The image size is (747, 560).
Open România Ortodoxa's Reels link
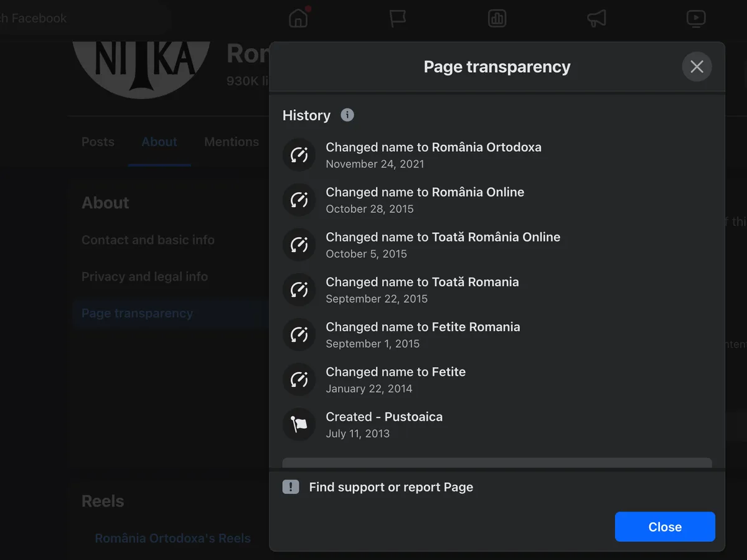pos(172,538)
